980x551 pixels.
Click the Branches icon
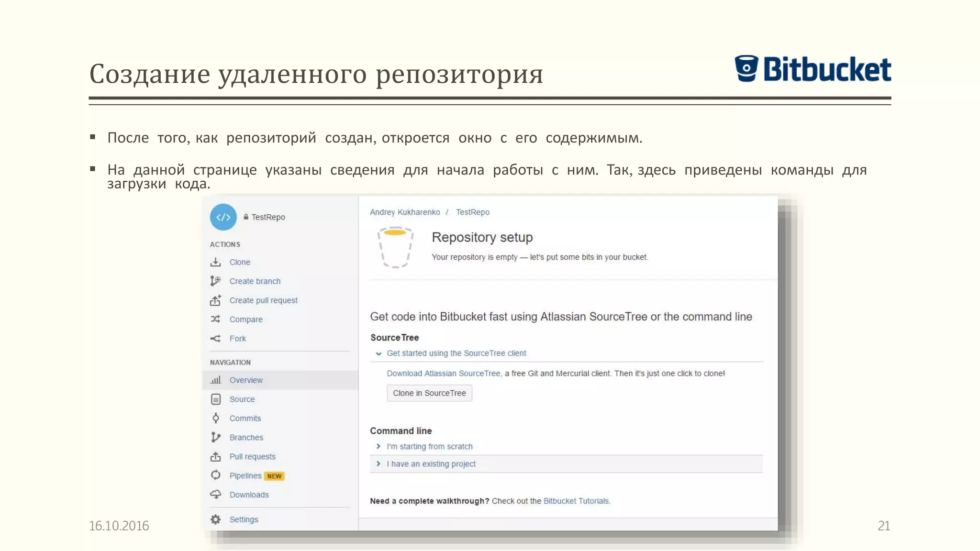216,437
